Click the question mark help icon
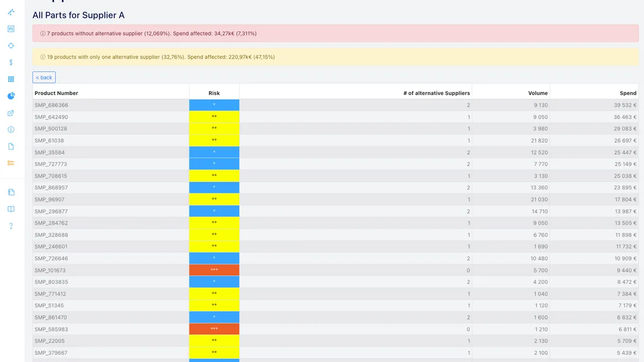The width and height of the screenshot is (644, 362). 11,226
